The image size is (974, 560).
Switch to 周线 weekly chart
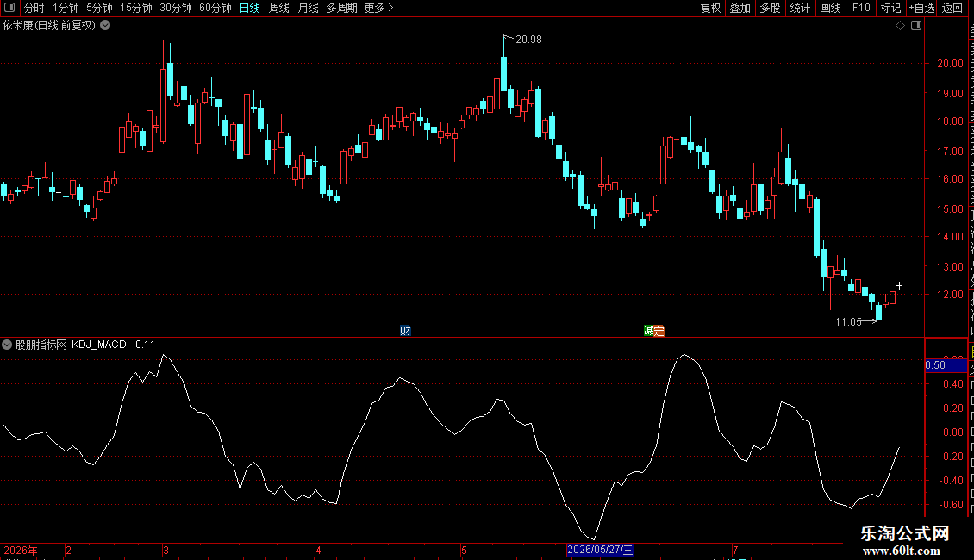pos(279,8)
